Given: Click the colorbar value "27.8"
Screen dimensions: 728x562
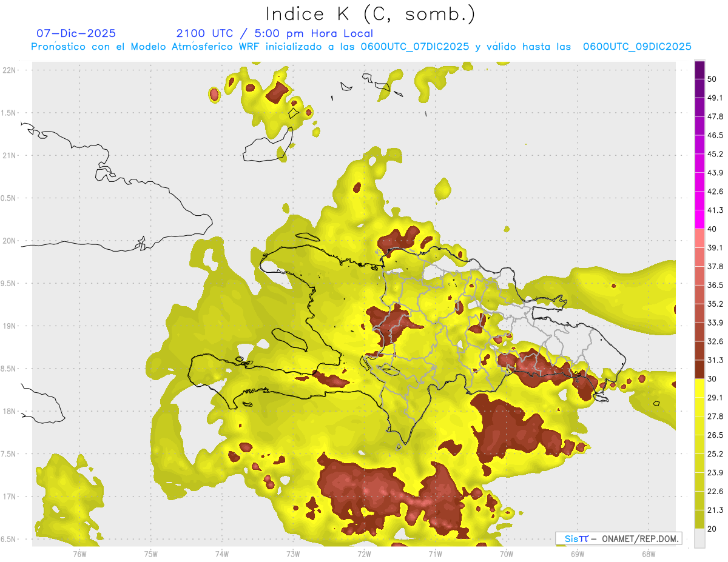Looking at the screenshot, I should [x=715, y=416].
